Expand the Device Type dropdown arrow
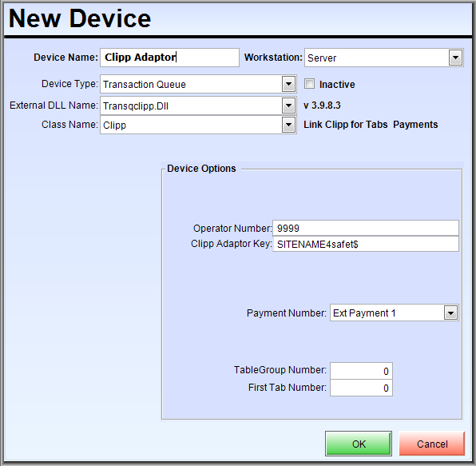Viewport: 476px width, 466px height. click(x=288, y=84)
